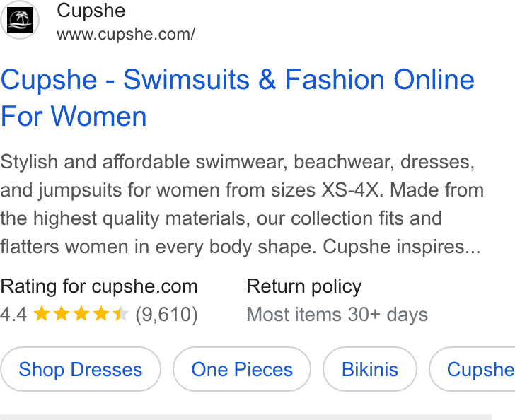Viewport: 515px width, 420px height.
Task: Go to the Bikinis sitelink
Action: [370, 369]
